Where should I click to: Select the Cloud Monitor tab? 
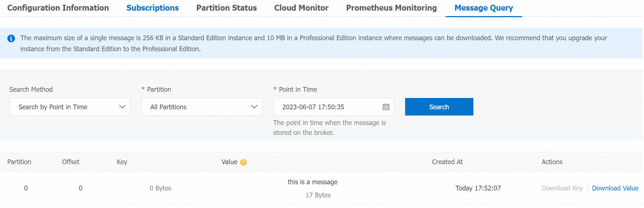[301, 8]
